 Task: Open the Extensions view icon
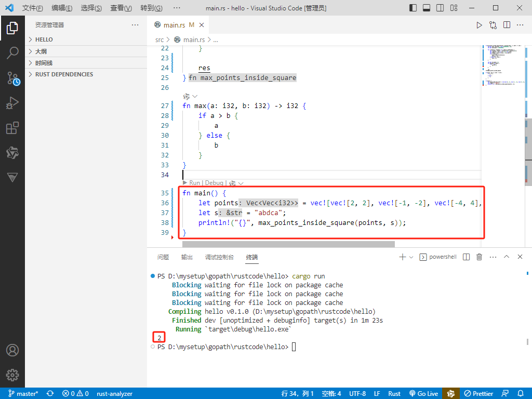(12, 128)
